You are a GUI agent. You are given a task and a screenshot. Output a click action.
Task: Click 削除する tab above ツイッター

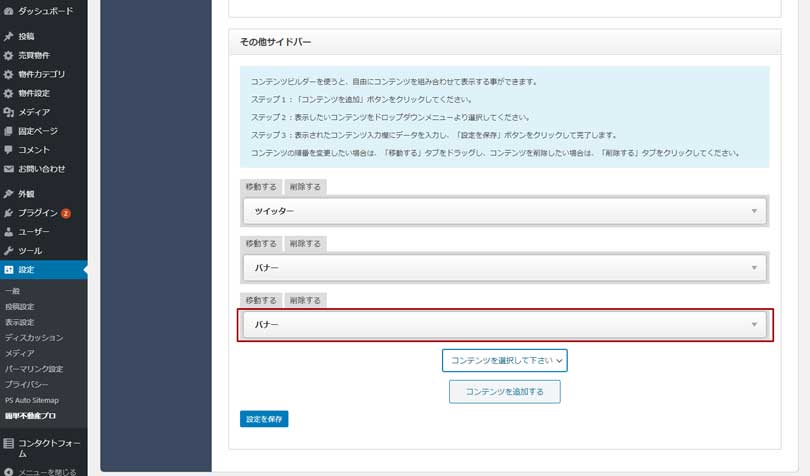pyautogui.click(x=305, y=187)
